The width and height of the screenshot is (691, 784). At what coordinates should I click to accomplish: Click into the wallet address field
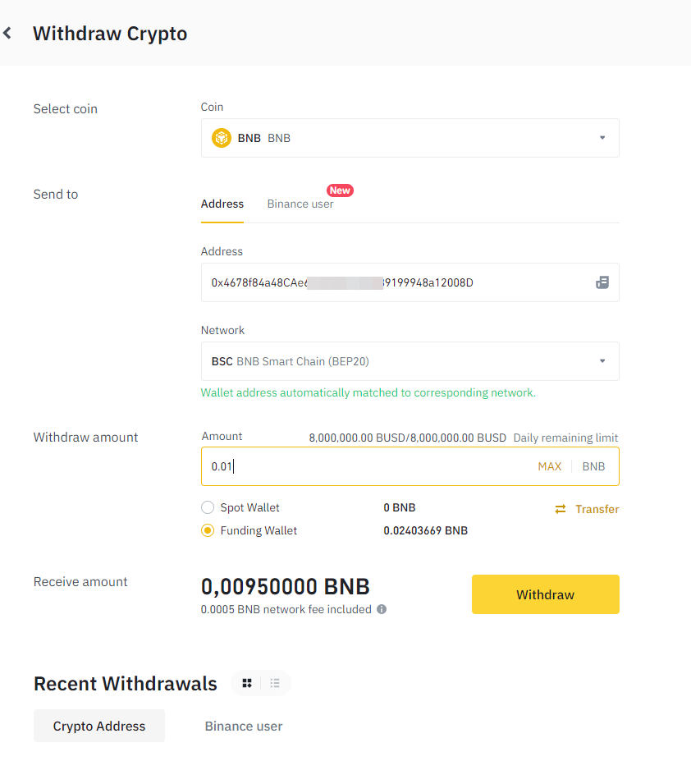point(394,282)
